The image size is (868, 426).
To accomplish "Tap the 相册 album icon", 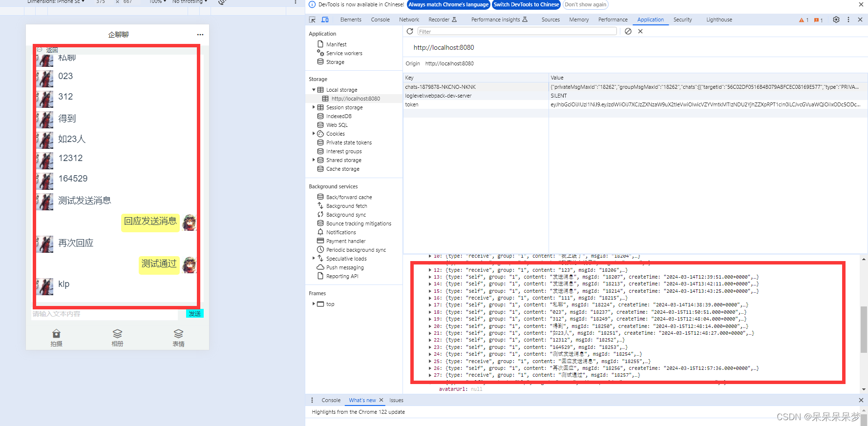I will (x=117, y=334).
